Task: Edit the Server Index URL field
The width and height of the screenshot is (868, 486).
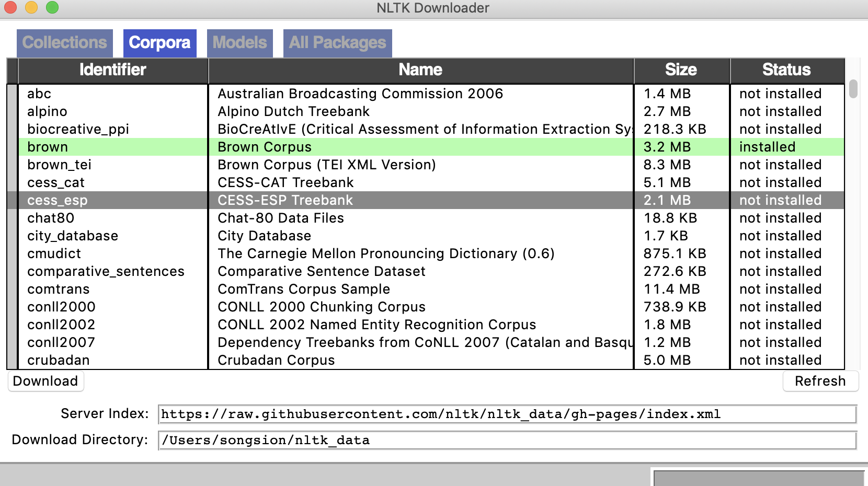Action: coord(507,414)
